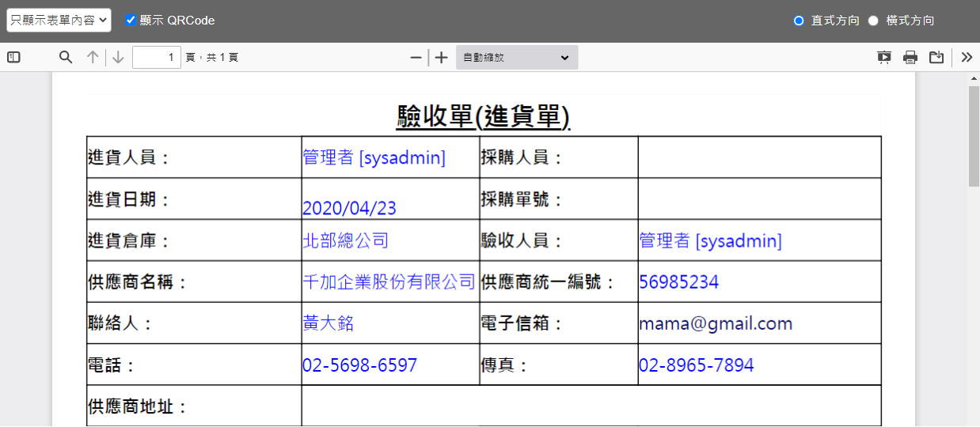The height and width of the screenshot is (427, 980).
Task: Click the 進貨日期 label
Action: 129,199
